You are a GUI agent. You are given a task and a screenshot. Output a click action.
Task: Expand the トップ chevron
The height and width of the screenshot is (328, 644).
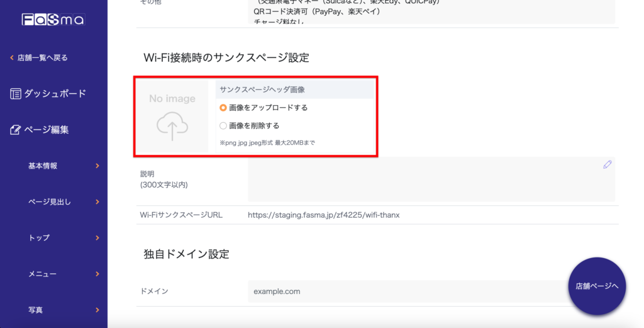point(97,238)
